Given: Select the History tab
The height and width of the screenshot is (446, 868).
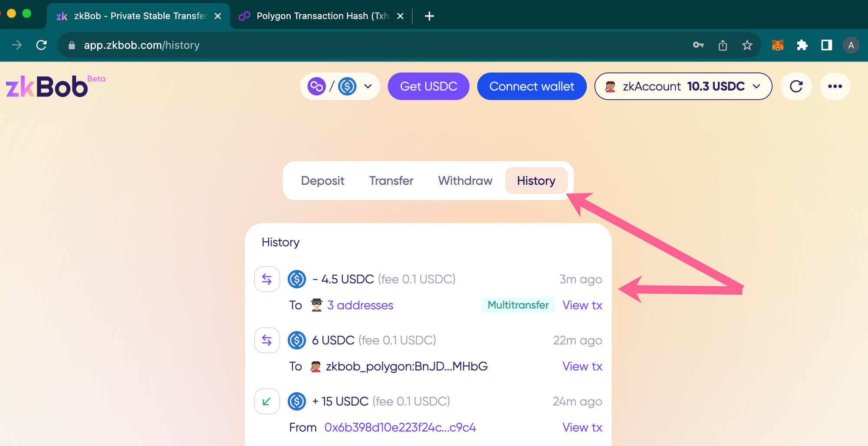Looking at the screenshot, I should (536, 180).
